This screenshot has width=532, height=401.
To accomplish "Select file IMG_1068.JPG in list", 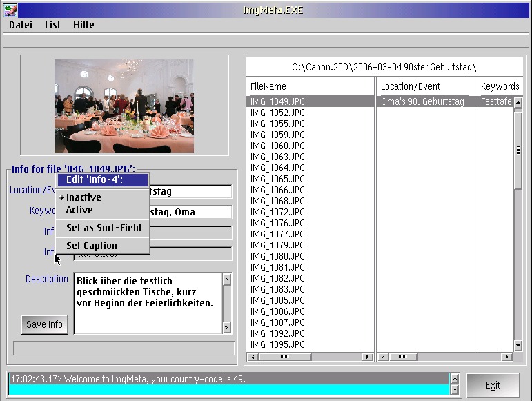I will (x=310, y=201).
